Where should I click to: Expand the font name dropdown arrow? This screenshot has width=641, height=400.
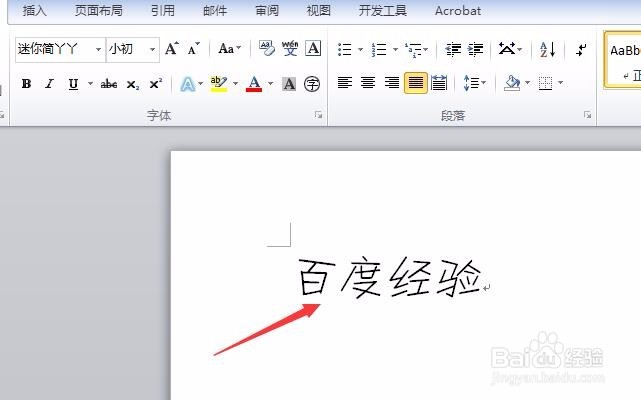(x=99, y=49)
